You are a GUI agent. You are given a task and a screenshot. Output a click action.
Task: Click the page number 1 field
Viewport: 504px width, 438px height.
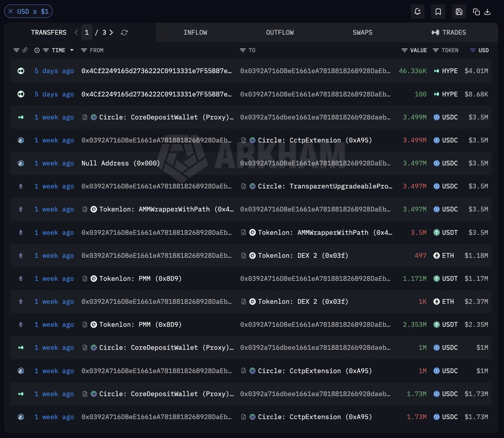coord(87,32)
